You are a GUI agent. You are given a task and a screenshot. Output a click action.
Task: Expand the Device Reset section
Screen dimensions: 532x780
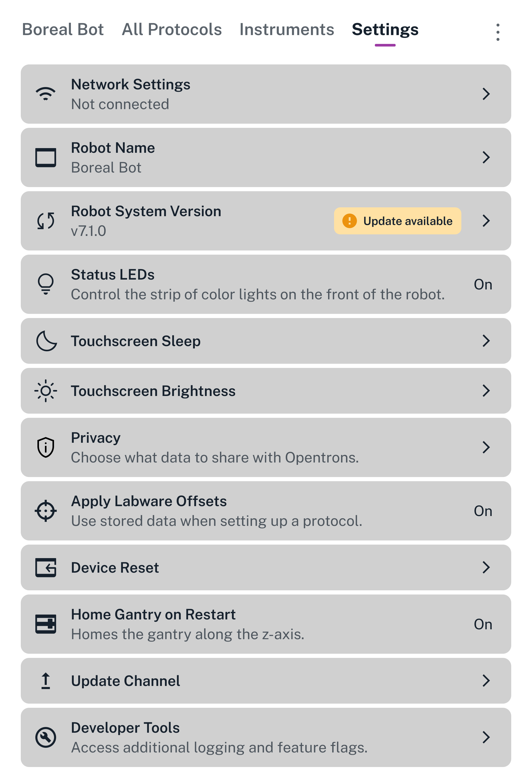486,567
